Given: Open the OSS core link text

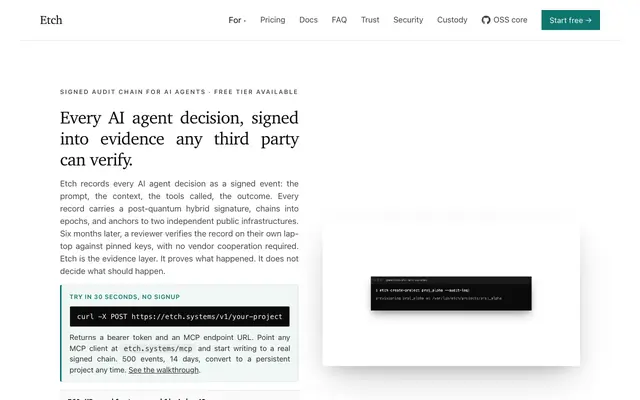Looking at the screenshot, I should pos(510,20).
